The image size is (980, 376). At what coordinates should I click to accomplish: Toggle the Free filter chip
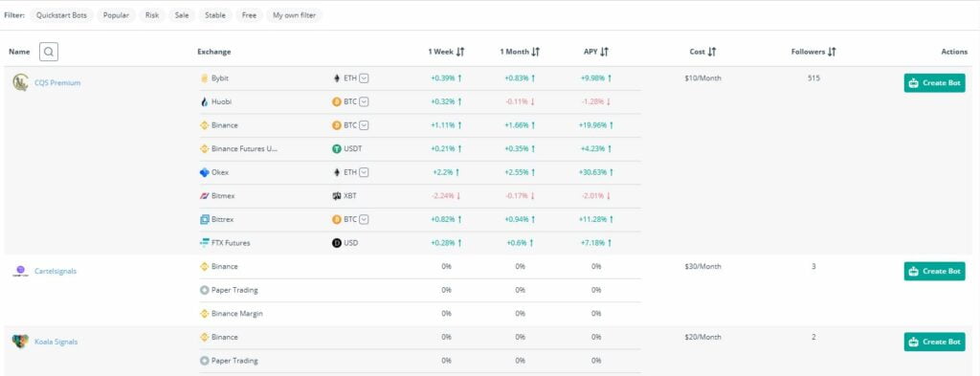249,15
